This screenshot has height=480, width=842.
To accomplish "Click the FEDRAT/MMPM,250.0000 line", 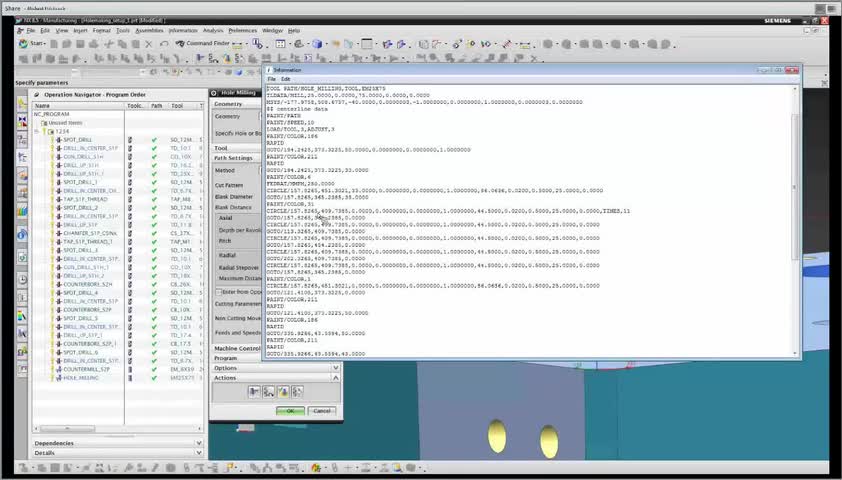I will [x=300, y=184].
